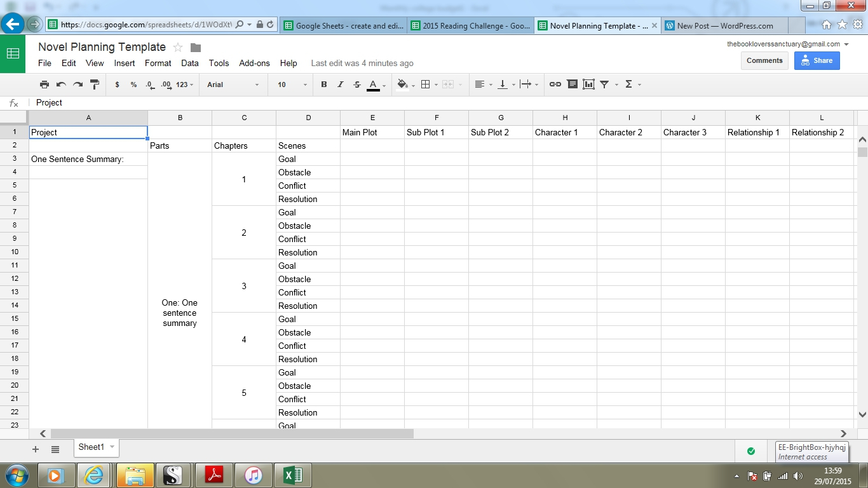Open the Arial font dropdown
Viewport: 868px width, 488px height.
233,85
